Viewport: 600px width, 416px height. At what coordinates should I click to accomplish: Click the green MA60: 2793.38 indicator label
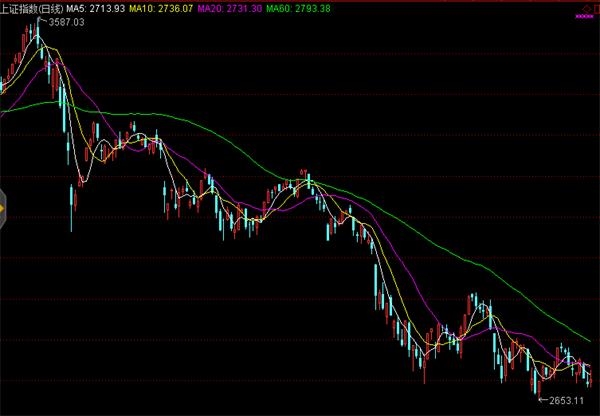pos(298,9)
